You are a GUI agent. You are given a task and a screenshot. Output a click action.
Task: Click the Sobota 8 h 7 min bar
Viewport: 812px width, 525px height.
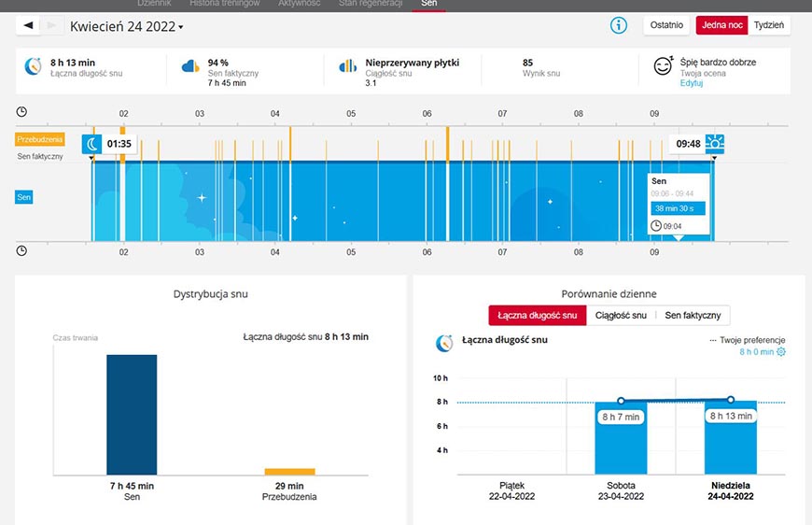621,438
